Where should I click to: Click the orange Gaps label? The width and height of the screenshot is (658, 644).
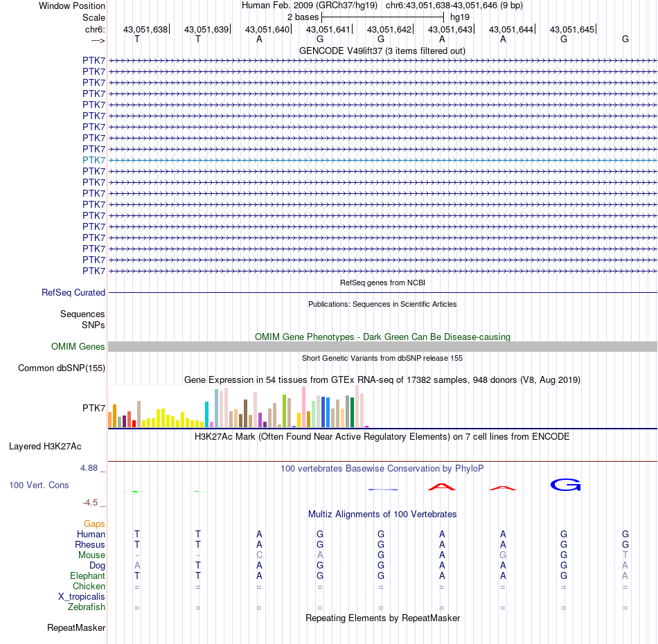click(94, 524)
